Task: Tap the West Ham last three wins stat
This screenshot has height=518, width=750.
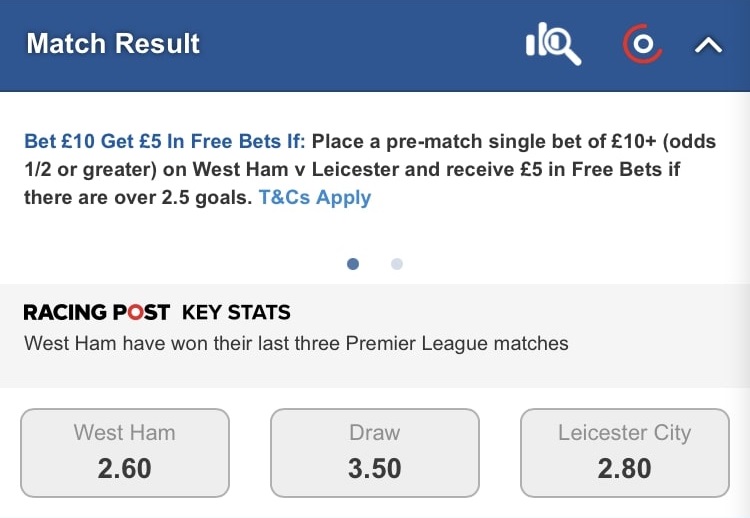Action: tap(296, 343)
